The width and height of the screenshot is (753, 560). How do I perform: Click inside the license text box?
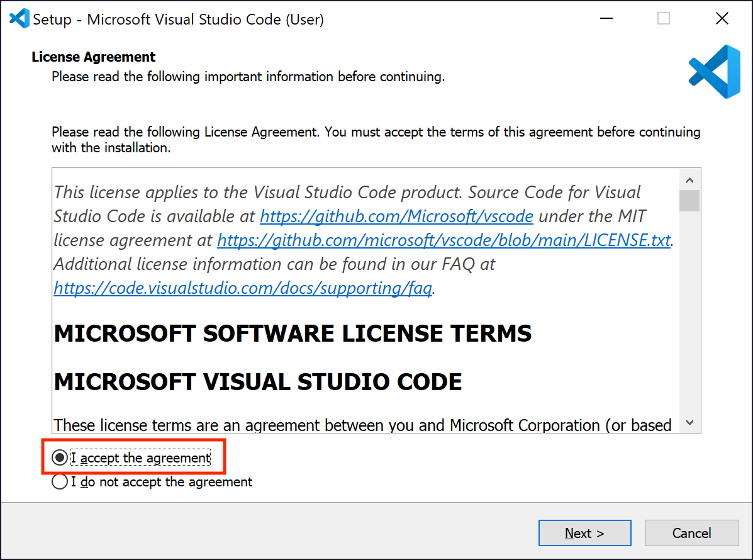click(x=366, y=301)
